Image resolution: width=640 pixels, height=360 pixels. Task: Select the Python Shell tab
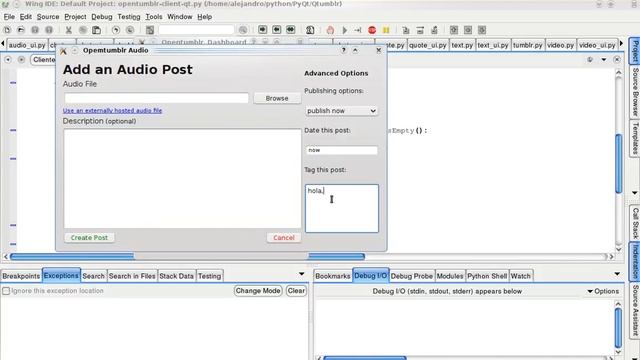(x=487, y=276)
